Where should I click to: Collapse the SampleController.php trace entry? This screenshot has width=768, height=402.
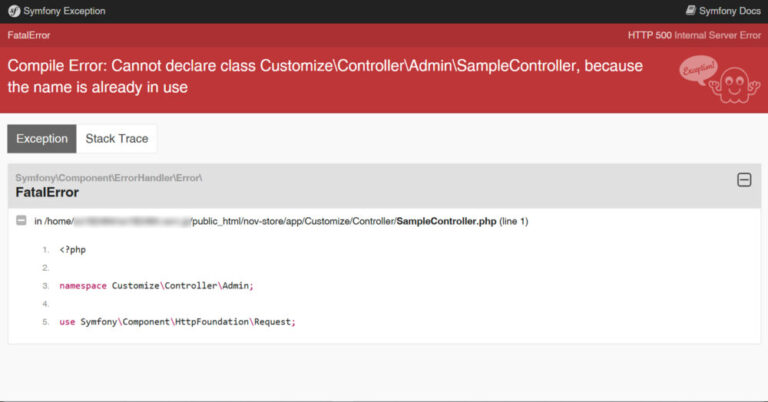point(22,221)
